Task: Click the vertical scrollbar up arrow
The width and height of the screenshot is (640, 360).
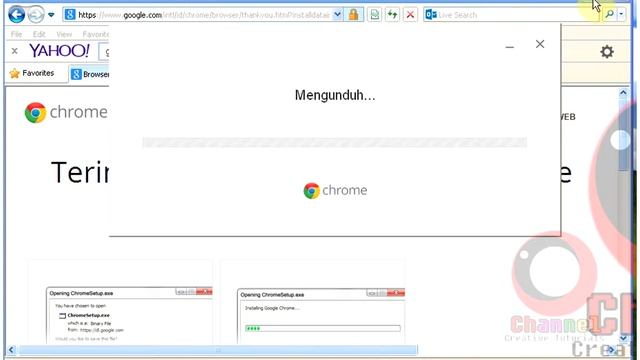Action: pyautogui.click(x=623, y=93)
